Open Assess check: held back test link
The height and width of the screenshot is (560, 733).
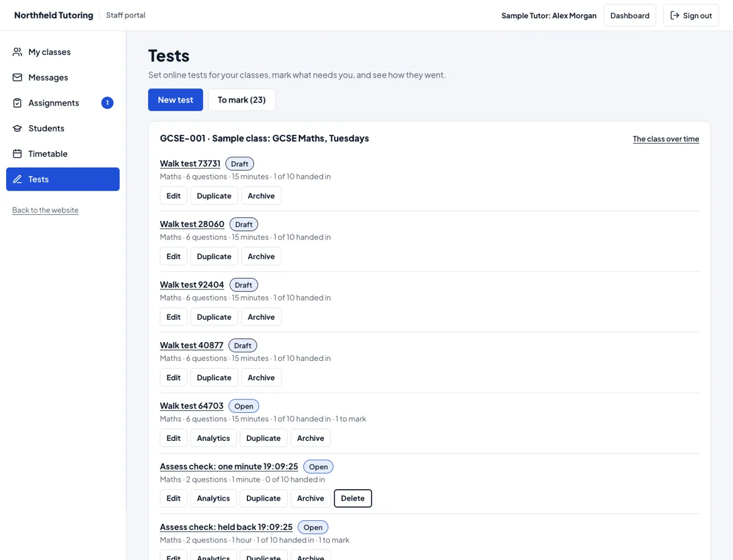tap(226, 526)
